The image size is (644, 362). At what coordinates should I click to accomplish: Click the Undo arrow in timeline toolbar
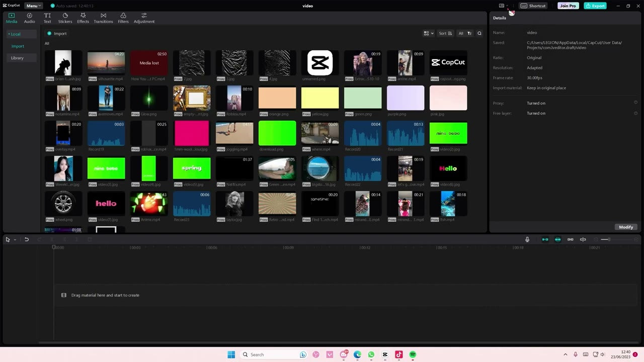click(27, 240)
